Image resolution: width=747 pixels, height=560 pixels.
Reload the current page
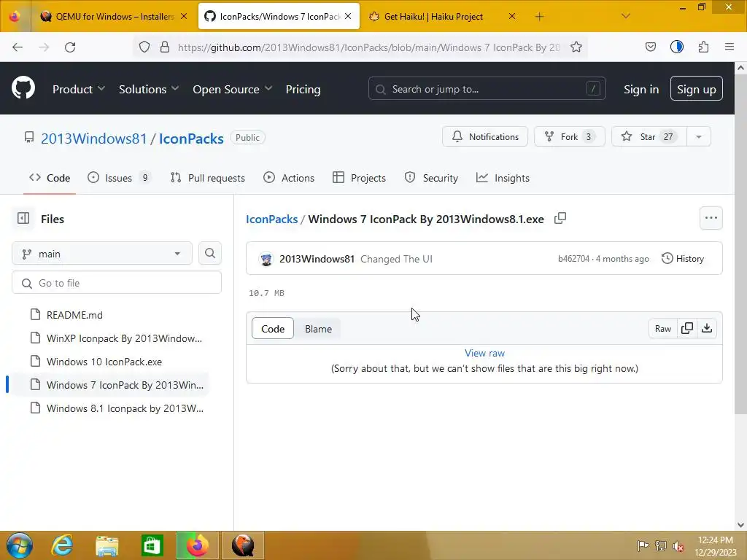(x=70, y=47)
